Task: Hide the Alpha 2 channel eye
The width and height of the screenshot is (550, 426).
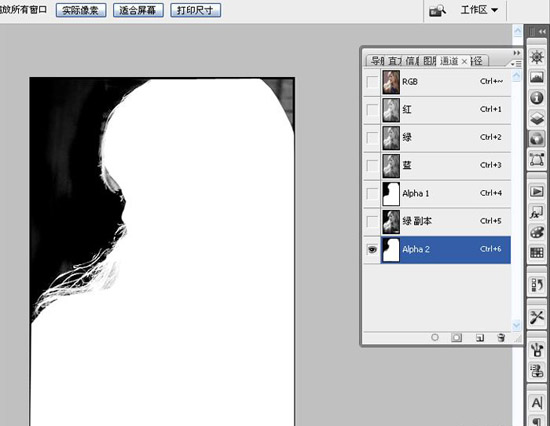Action: (372, 249)
